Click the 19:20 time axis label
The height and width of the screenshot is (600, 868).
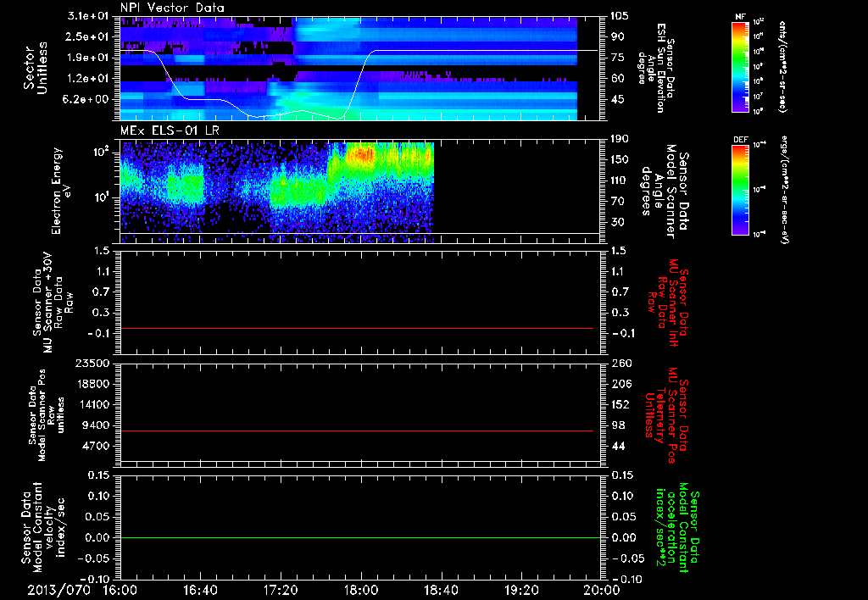521,590
